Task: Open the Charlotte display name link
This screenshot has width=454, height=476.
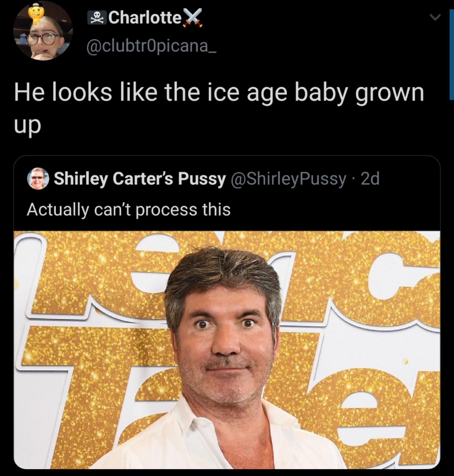Action: tap(145, 18)
